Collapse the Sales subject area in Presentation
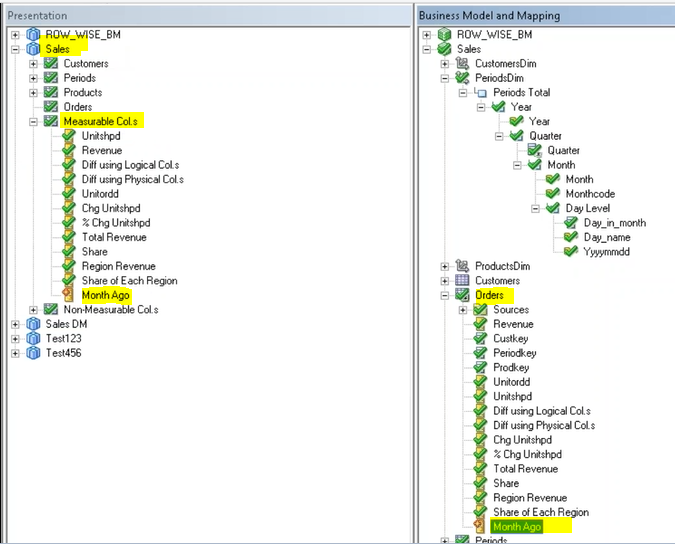The height and width of the screenshot is (544, 675). click(x=15, y=49)
